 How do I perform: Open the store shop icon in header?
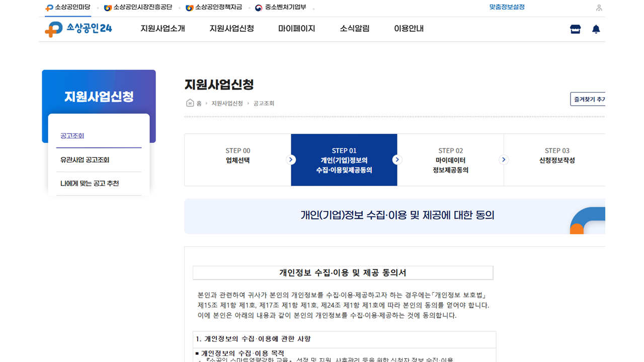pos(575,29)
